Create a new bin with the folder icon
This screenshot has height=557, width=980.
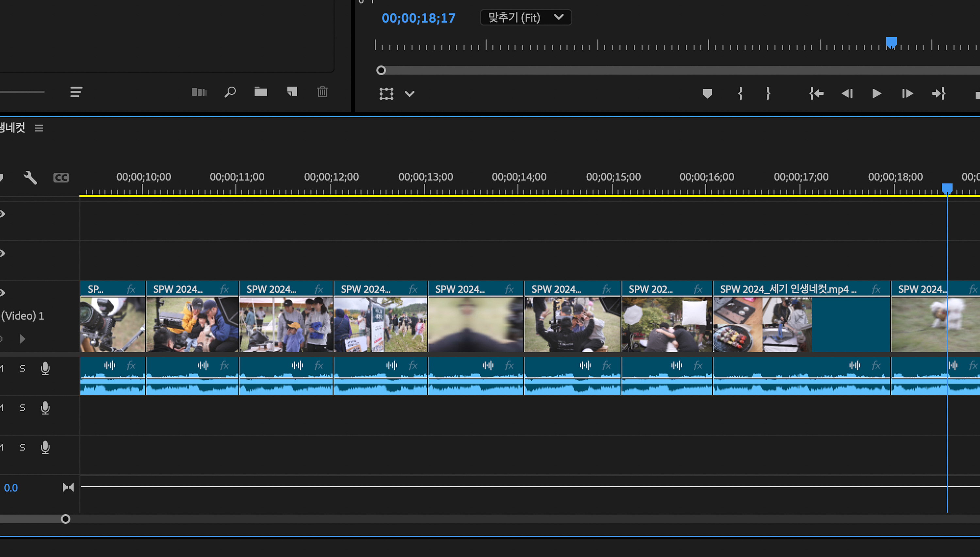(260, 92)
